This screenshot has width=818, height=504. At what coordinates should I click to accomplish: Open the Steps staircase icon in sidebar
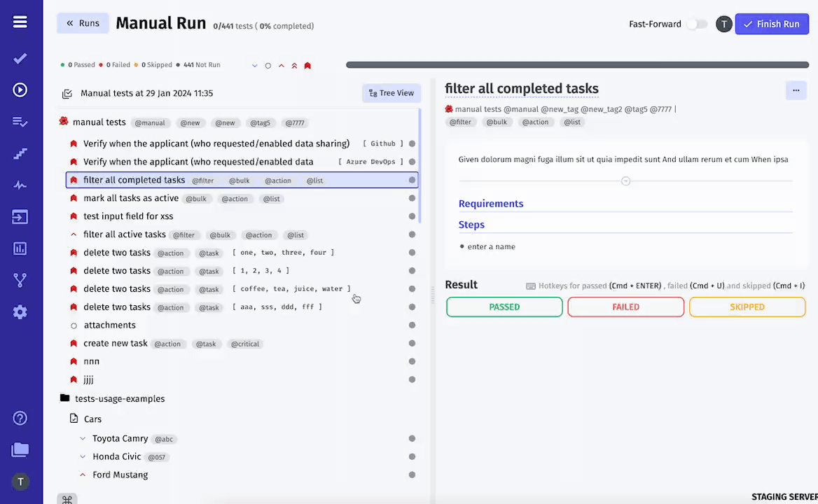[20, 154]
